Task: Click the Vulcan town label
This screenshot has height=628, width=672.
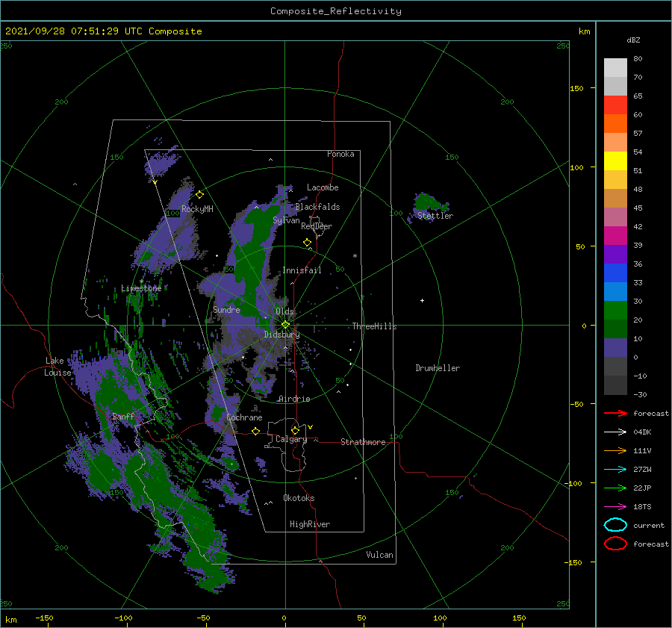Action: [379, 555]
